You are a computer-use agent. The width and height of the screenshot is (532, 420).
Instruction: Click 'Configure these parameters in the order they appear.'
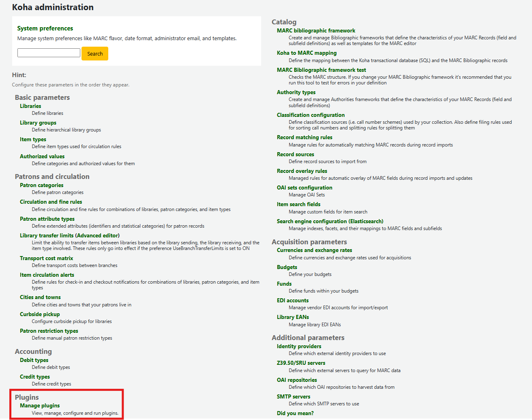(x=71, y=85)
